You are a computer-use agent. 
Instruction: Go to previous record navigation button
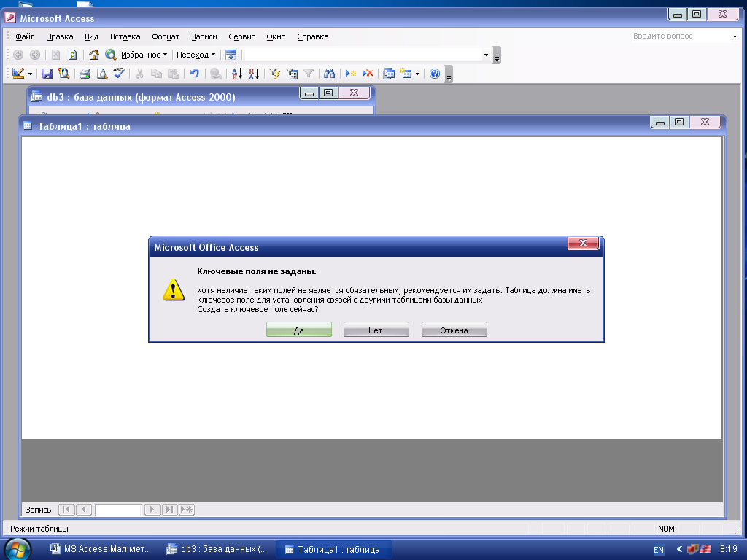(x=84, y=510)
